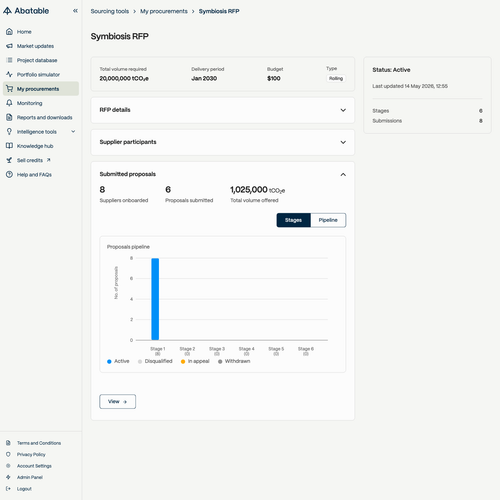Click the My procurements cart icon

[x=9, y=89]
